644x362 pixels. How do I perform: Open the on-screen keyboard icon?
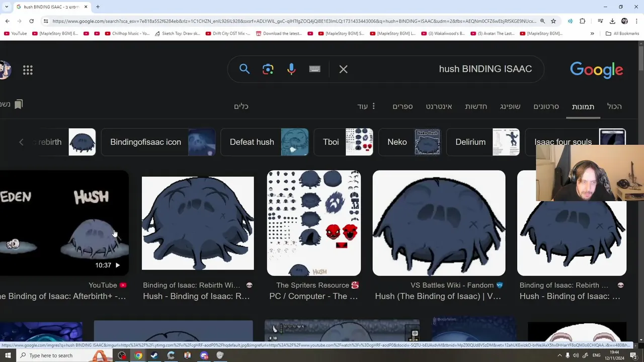point(315,69)
